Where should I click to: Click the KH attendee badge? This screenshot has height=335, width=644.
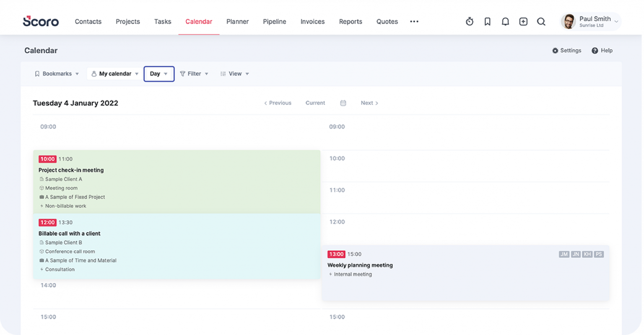(587, 254)
